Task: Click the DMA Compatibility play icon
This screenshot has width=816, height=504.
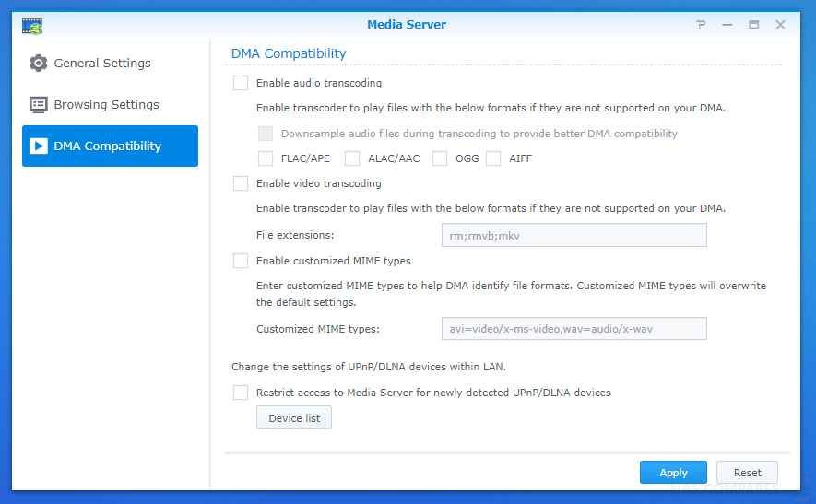Action: pyautogui.click(x=38, y=147)
